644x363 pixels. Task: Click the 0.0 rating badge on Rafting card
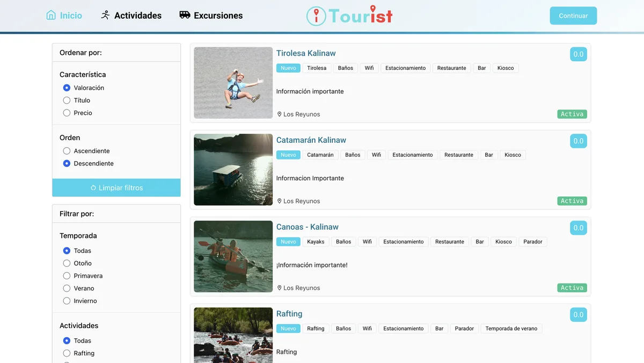click(579, 315)
